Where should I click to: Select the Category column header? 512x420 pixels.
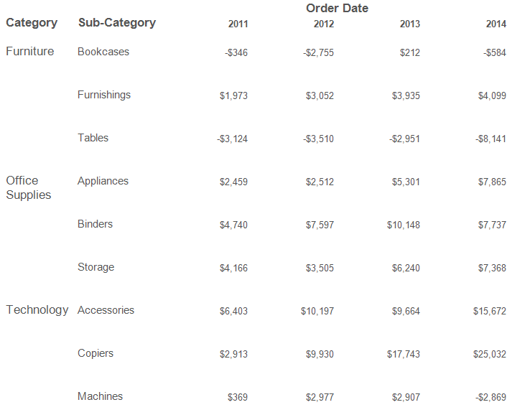[x=32, y=23]
